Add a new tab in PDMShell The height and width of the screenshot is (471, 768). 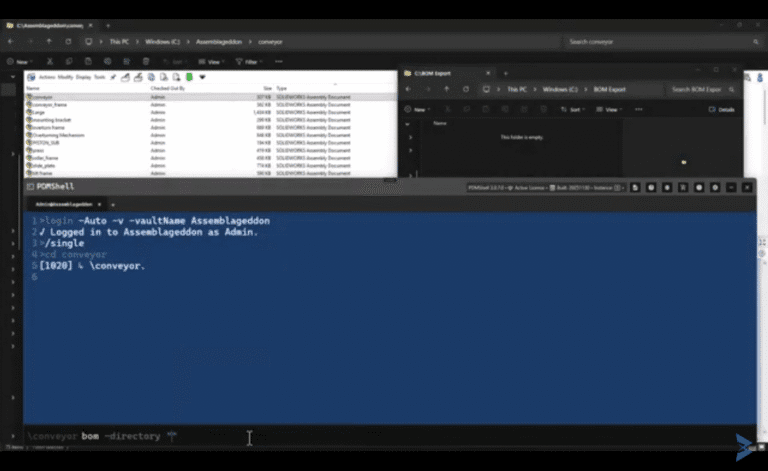113,205
